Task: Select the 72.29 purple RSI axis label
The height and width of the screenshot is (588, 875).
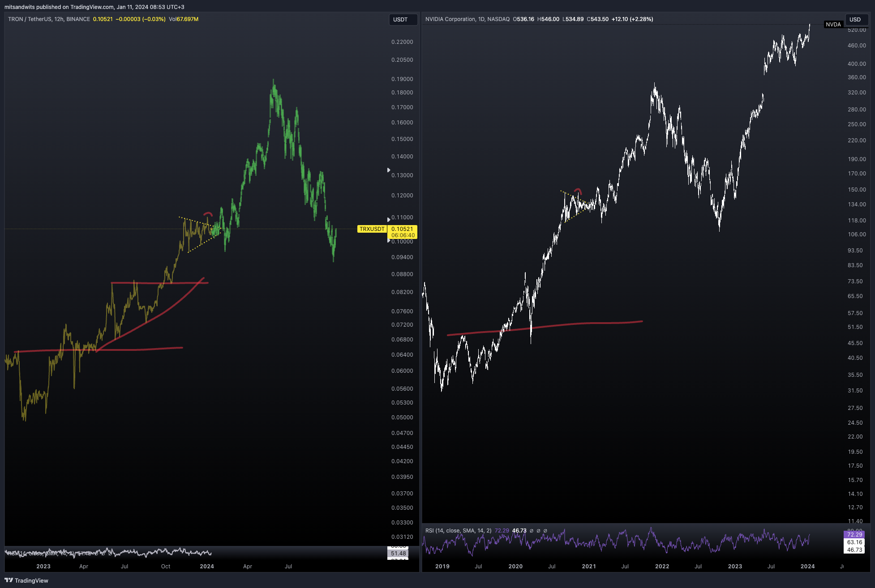Action: pyautogui.click(x=854, y=535)
